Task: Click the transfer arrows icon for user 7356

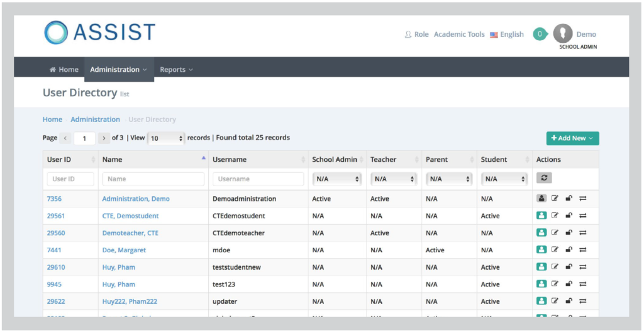Action: (x=583, y=198)
